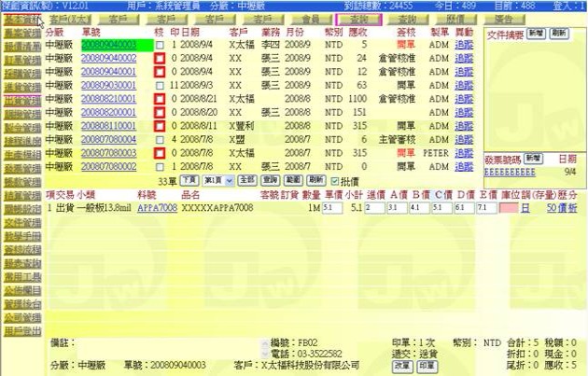Open 基本資料 in the left sidebar

[x=21, y=19]
